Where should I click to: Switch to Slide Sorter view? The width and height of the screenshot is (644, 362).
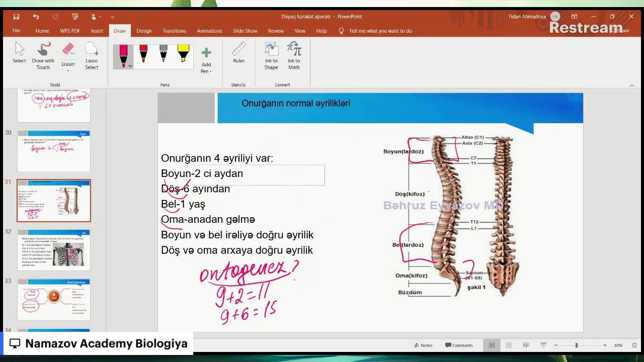509,345
